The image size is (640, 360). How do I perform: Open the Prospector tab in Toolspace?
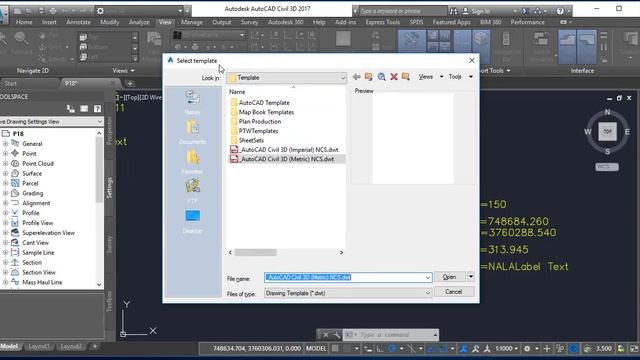click(109, 131)
